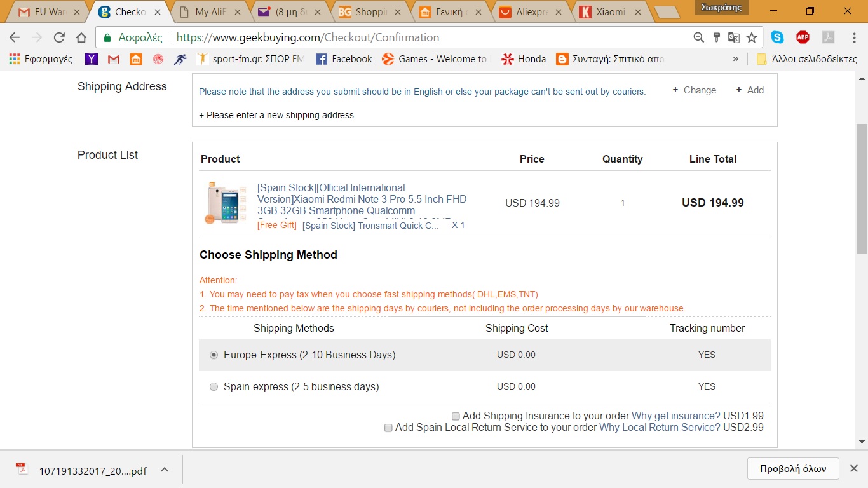Click Change shipping address
This screenshot has height=488, width=868.
694,90
